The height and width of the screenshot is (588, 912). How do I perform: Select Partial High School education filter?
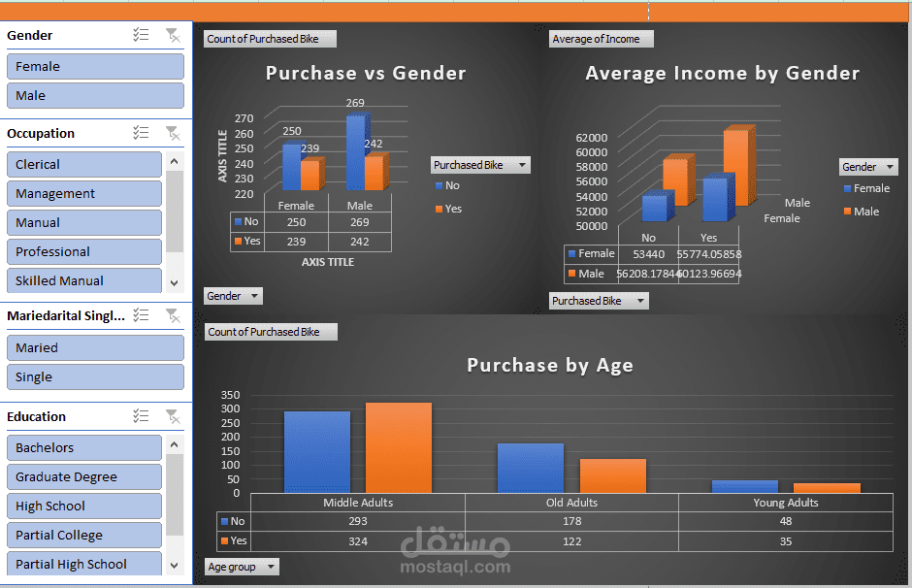84,563
